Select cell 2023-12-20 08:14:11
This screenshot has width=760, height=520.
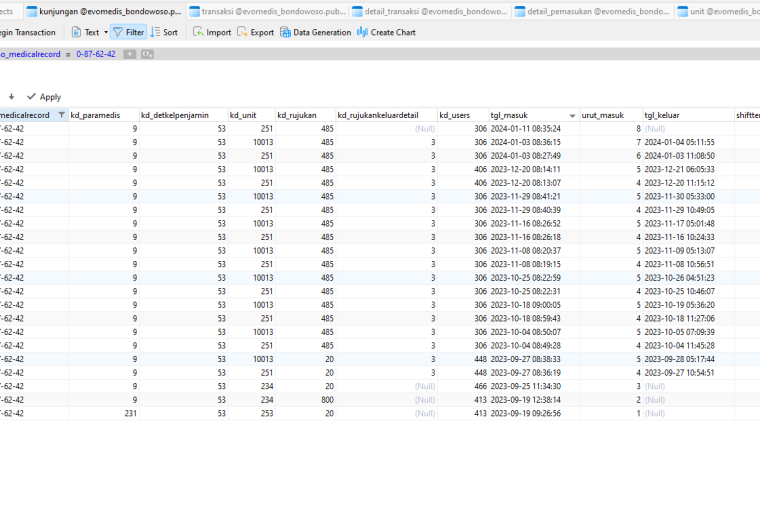534,170
